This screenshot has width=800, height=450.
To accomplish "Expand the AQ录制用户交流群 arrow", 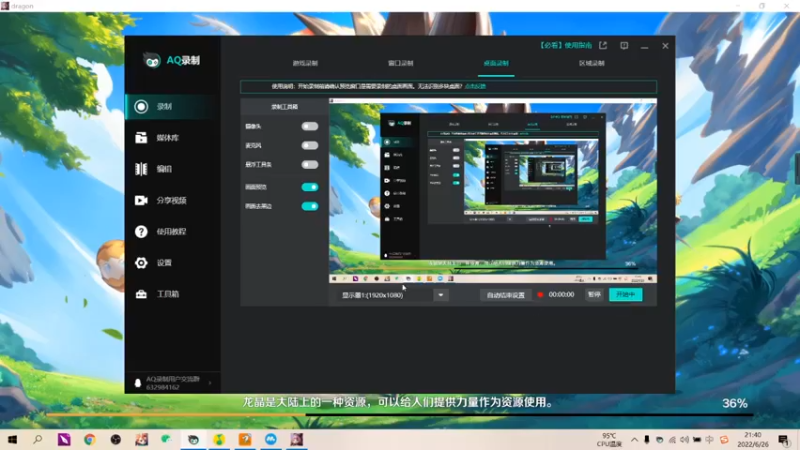I will (x=210, y=383).
